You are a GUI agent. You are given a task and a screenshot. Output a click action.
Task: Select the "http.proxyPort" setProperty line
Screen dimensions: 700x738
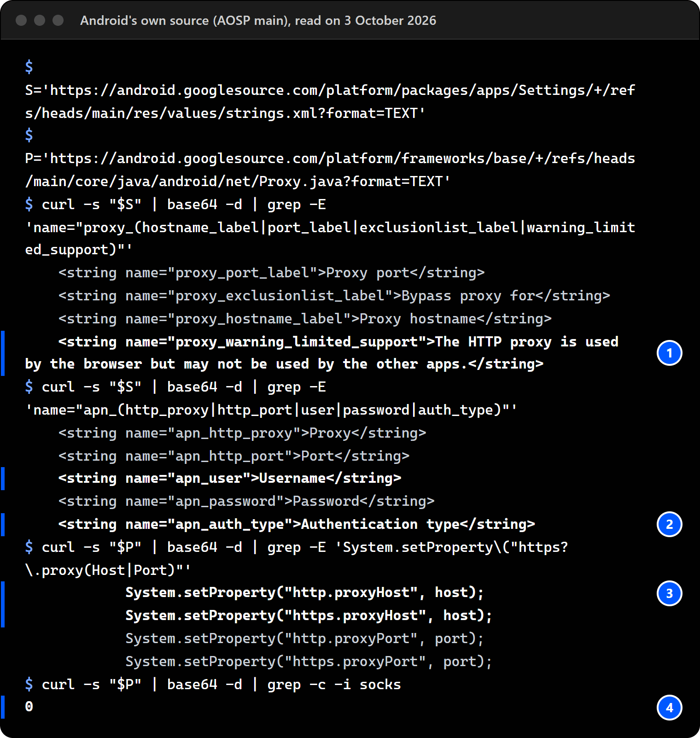tap(304, 638)
